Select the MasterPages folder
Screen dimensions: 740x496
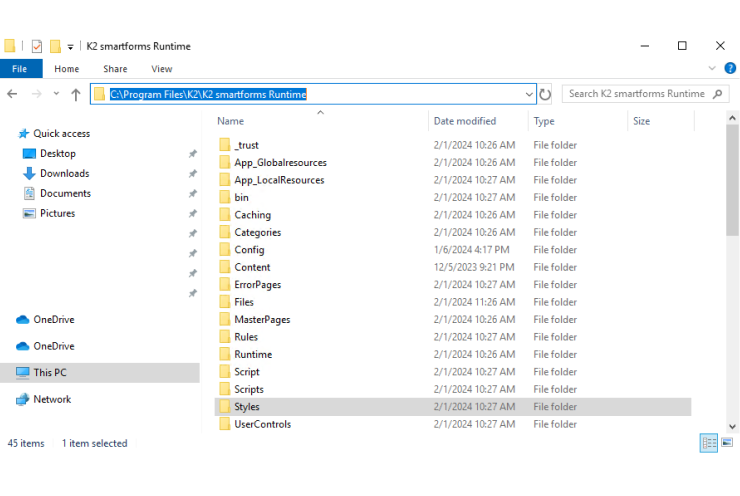[262, 319]
